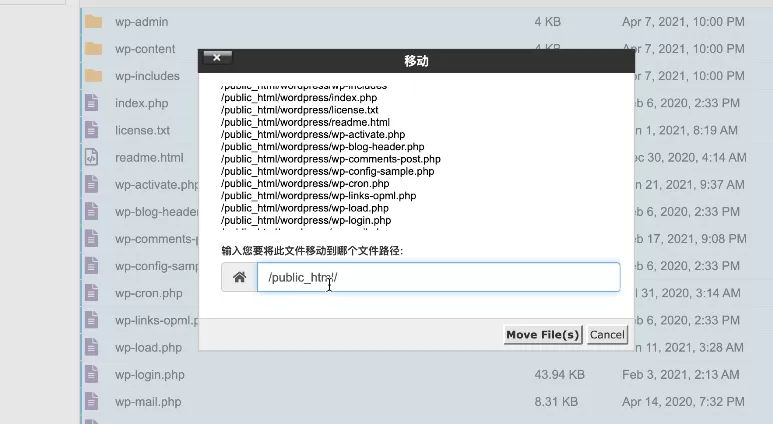The height and width of the screenshot is (424, 773).
Task: Select the wp-load.php file name
Action: (148, 348)
